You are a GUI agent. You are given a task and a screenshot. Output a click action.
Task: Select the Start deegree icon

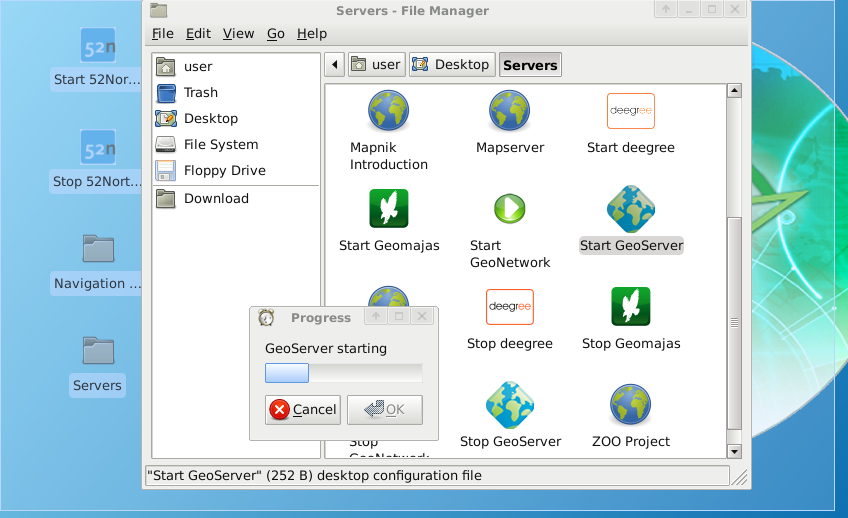631,111
